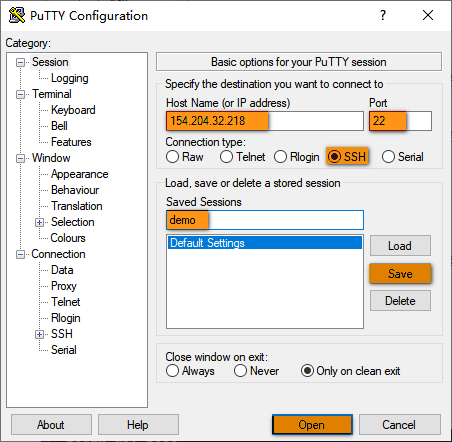Click the Load button
The height and width of the screenshot is (442, 452).
[x=400, y=246]
